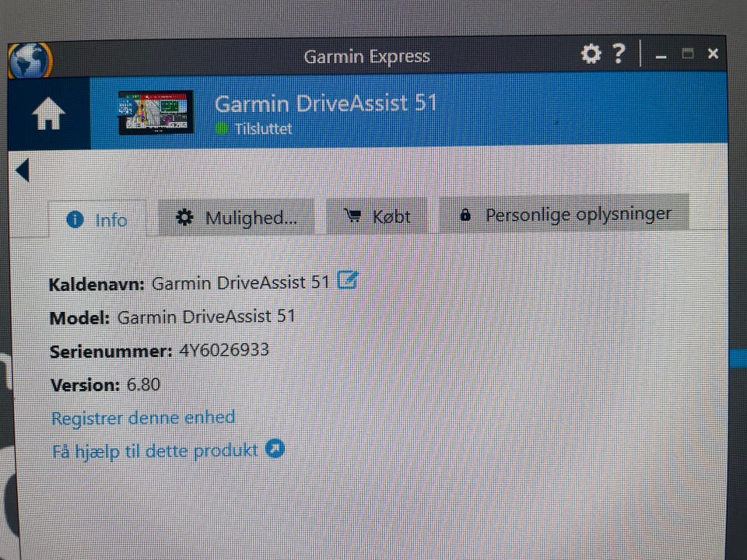Image resolution: width=747 pixels, height=560 pixels.
Task: Click the globe Garmin Express logo
Action: 30,61
